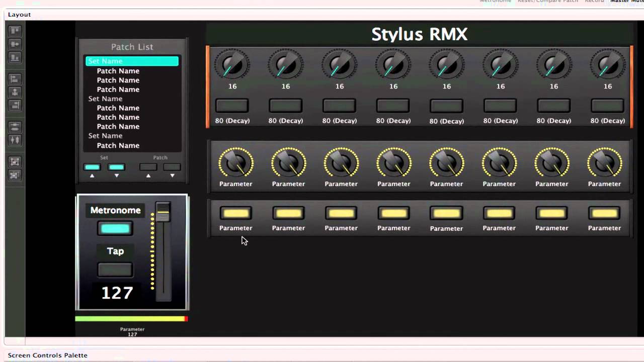Click the Set down-arrow under the right cyan button
Viewport: 644px width, 362px height.
coord(117,176)
